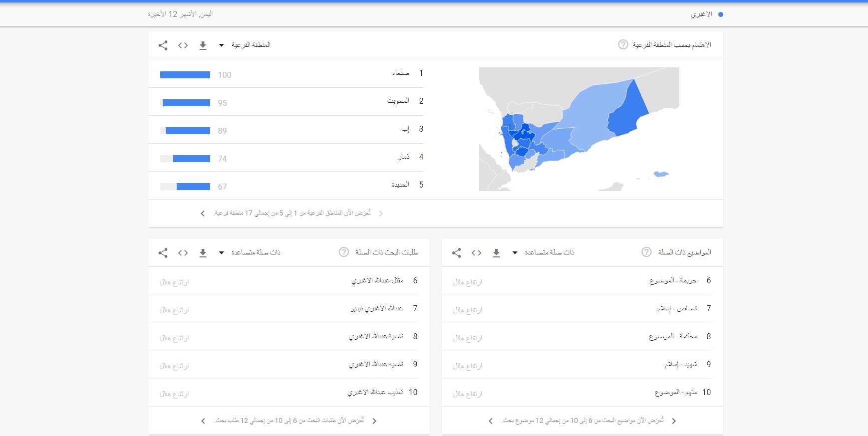Open query قضيه عبدالله الاغبري
Screen dimensions: 868x436
[x=376, y=365]
